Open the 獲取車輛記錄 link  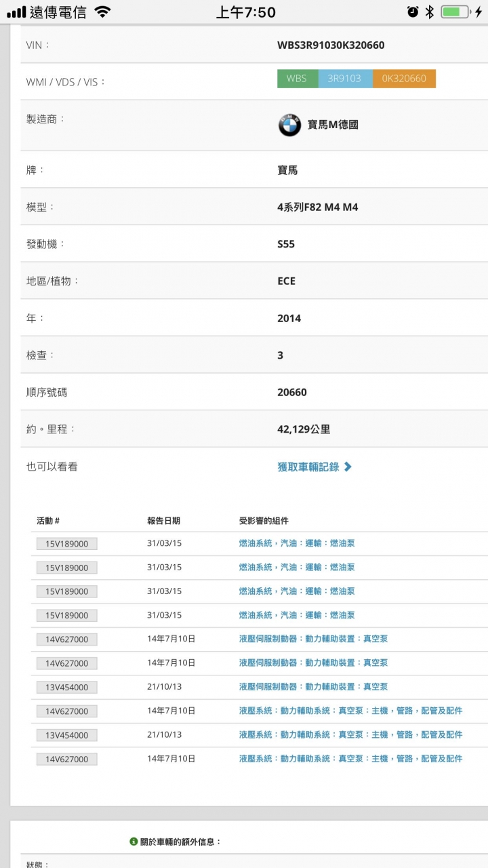308,467
